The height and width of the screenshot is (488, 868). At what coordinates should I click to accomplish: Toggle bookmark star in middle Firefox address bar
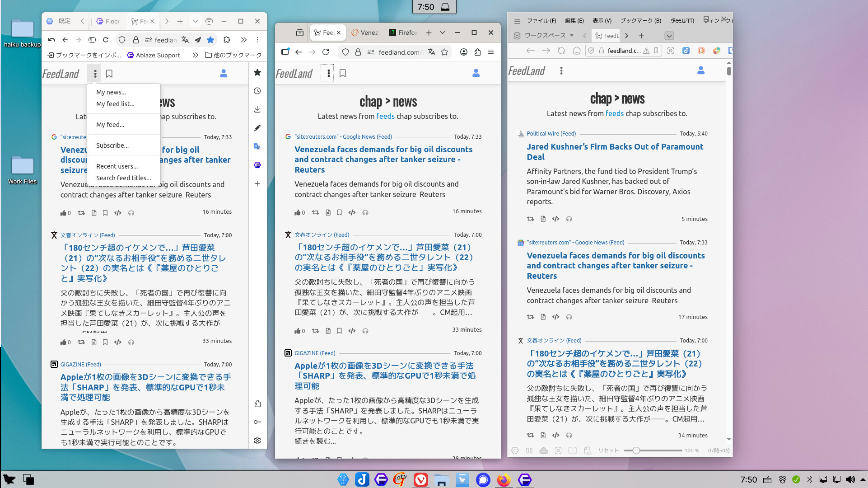(x=444, y=52)
